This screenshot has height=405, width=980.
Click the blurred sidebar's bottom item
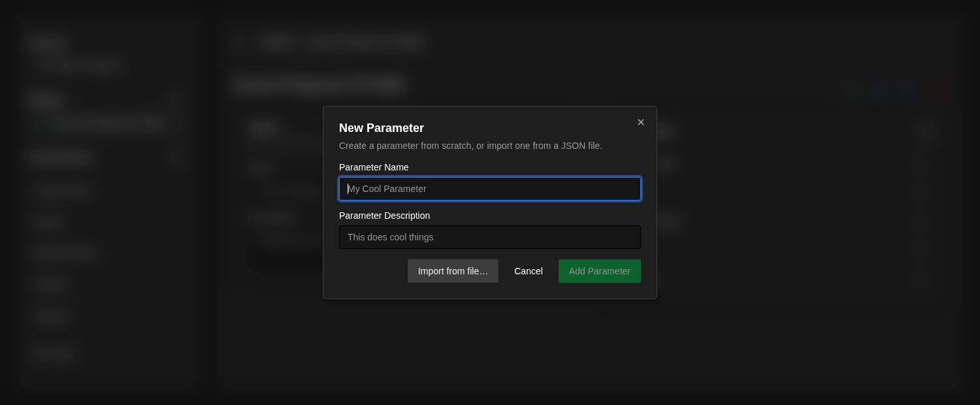[x=55, y=353]
